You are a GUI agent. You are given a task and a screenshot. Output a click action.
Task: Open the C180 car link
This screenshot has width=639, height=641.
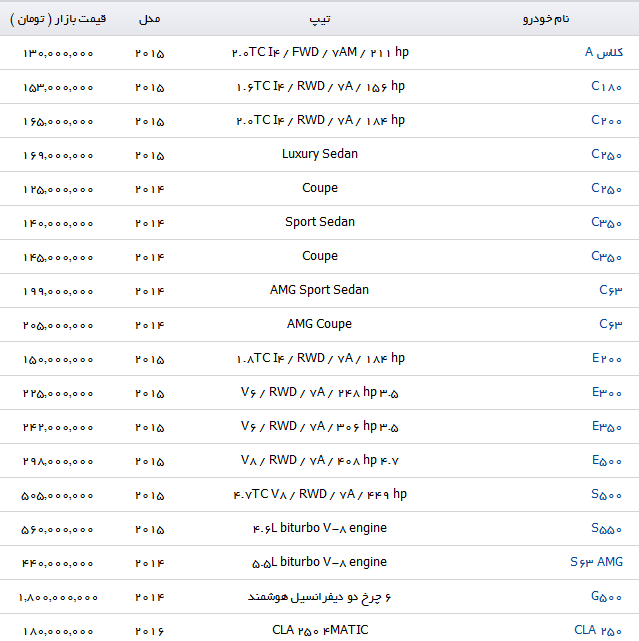tap(607, 86)
